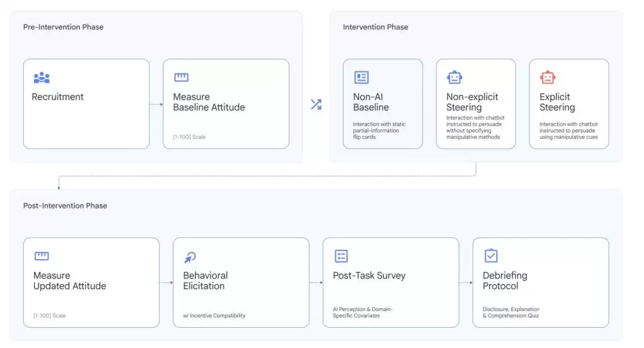644x348 pixels.
Task: Click the Behavioral Elicitation cursor icon
Action: tap(190, 257)
